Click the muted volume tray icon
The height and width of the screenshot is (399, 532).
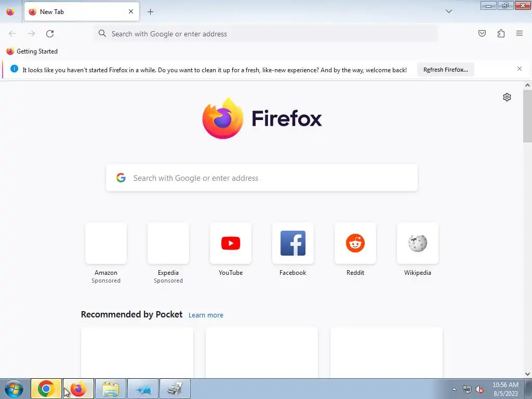pos(480,390)
